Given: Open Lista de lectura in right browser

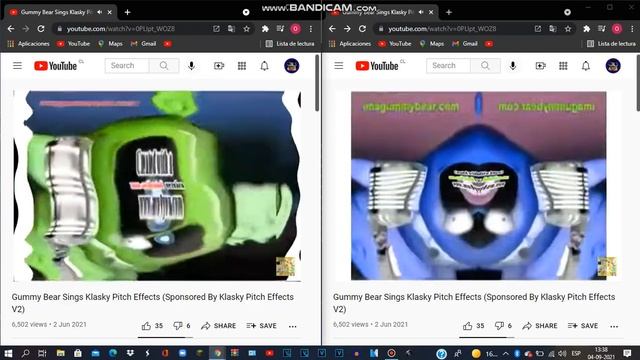Looking at the screenshot, I should pos(611,44).
